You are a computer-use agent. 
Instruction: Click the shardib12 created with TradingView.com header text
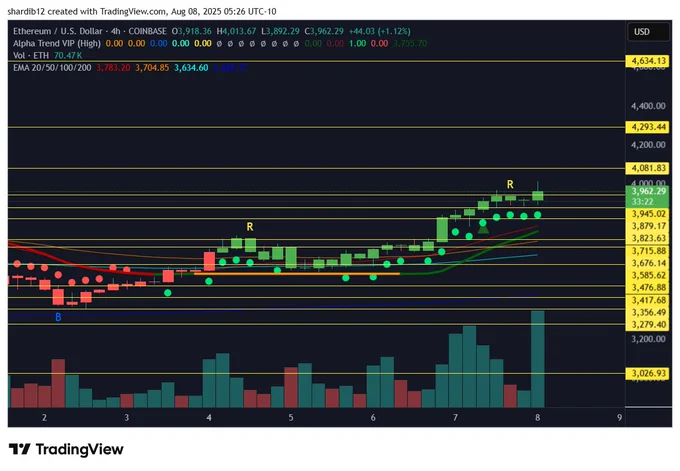[142, 11]
